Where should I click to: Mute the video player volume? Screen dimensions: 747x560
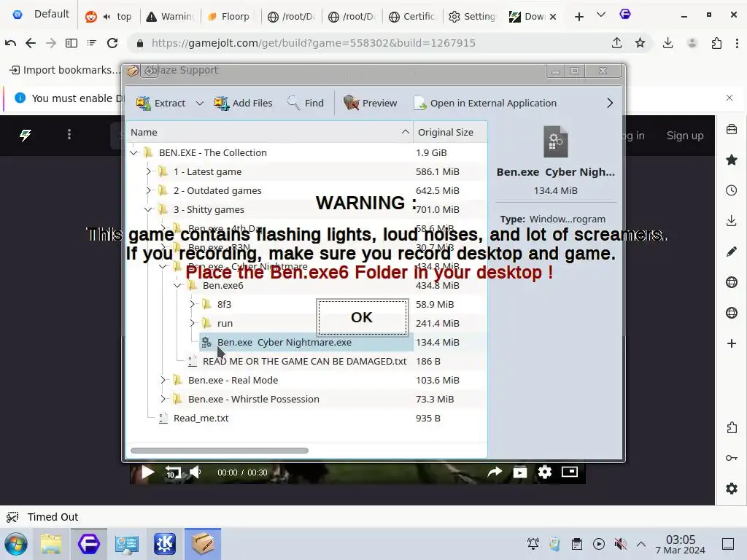coord(196,472)
